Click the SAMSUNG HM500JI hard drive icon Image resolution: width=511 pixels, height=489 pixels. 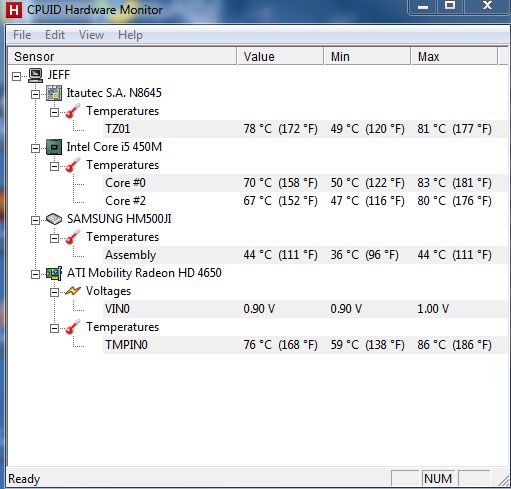tap(54, 219)
